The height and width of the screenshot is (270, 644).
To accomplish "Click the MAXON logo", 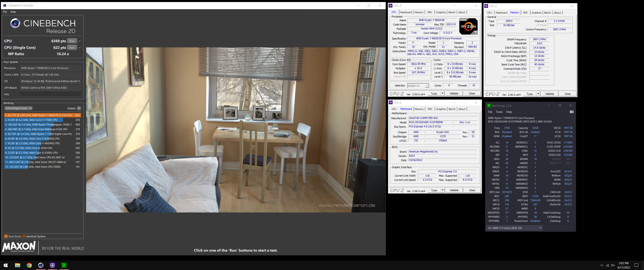I will point(19,247).
